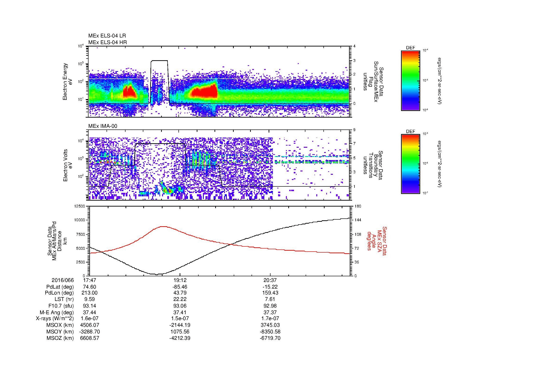Click PdLon value '43.79'
Viewport: 555px width, 392px height.
[x=180, y=293]
